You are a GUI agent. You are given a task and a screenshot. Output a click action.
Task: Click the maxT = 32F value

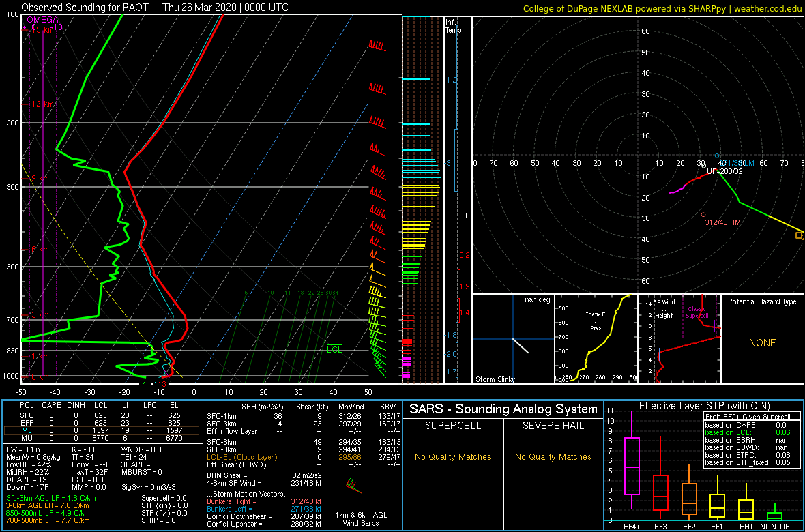[x=90, y=473]
